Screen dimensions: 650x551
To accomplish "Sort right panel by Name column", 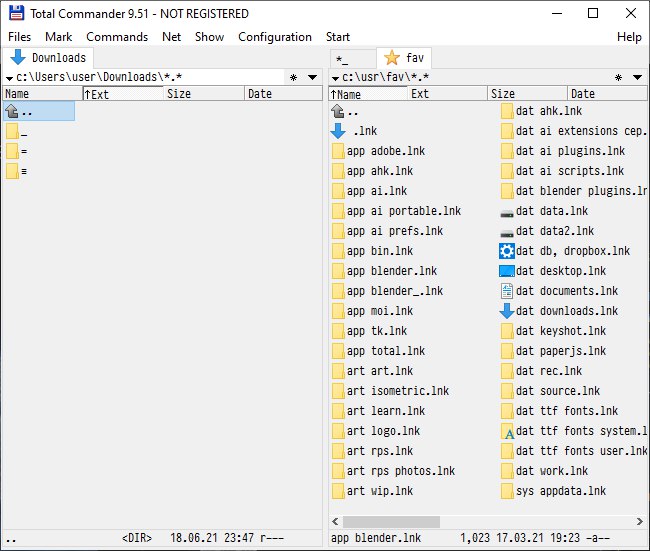I will point(368,94).
